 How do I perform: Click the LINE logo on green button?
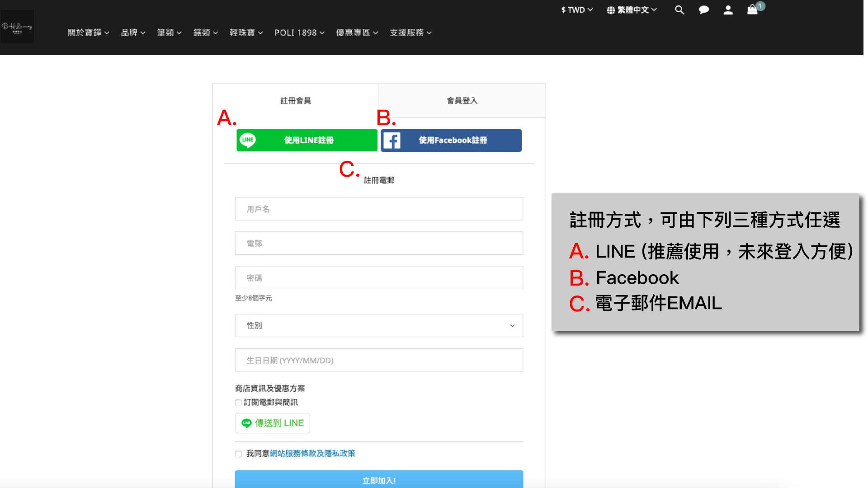248,140
